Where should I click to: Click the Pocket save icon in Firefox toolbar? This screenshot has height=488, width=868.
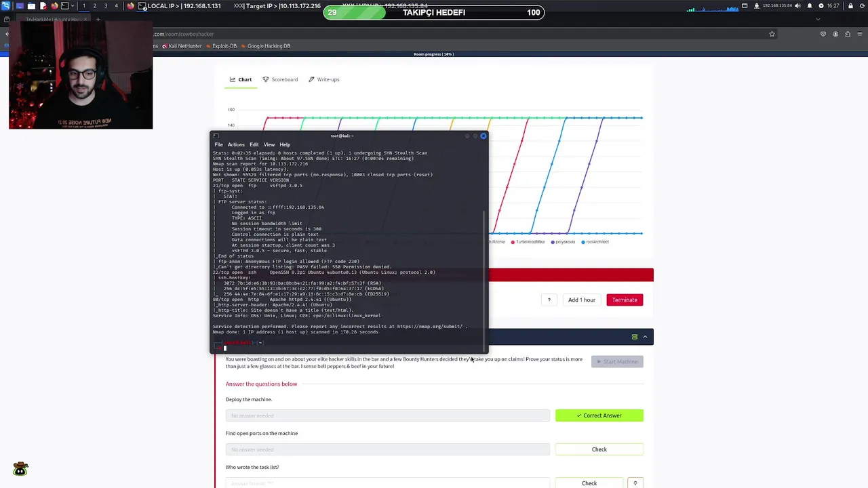point(823,34)
